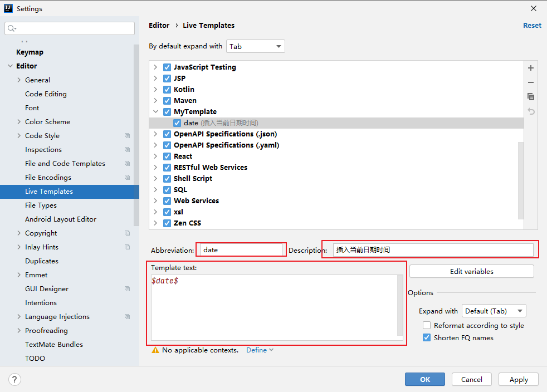Disable the Kotlin template group checkbox
Image resolution: width=547 pixels, height=392 pixels.
click(167, 89)
